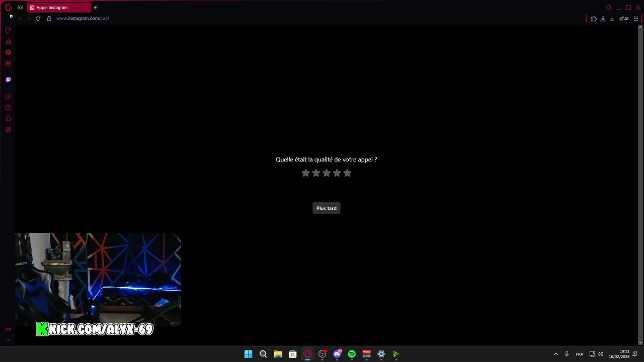Rate the call two stars
The width and height of the screenshot is (644, 362).
(316, 173)
